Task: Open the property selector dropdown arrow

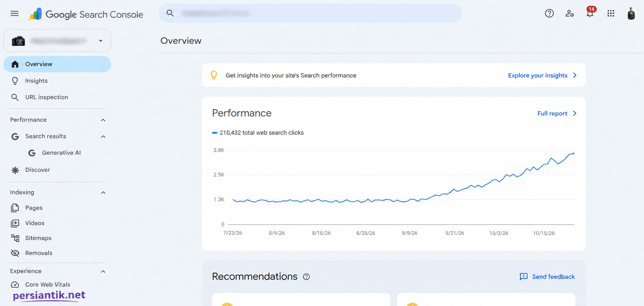Action: coord(100,41)
